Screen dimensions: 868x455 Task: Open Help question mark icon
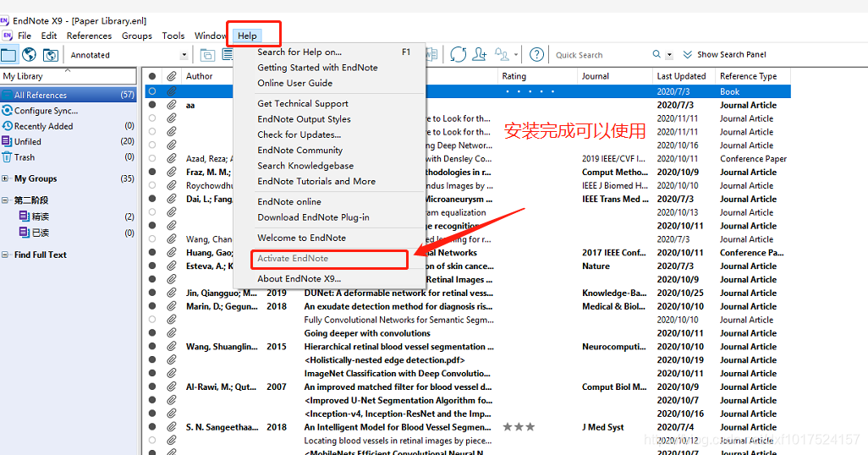point(536,54)
